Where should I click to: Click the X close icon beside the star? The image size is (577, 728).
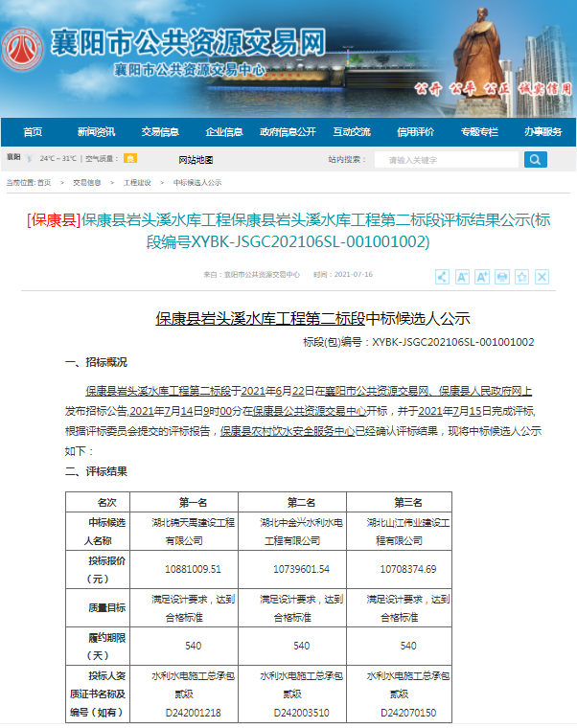point(542,277)
